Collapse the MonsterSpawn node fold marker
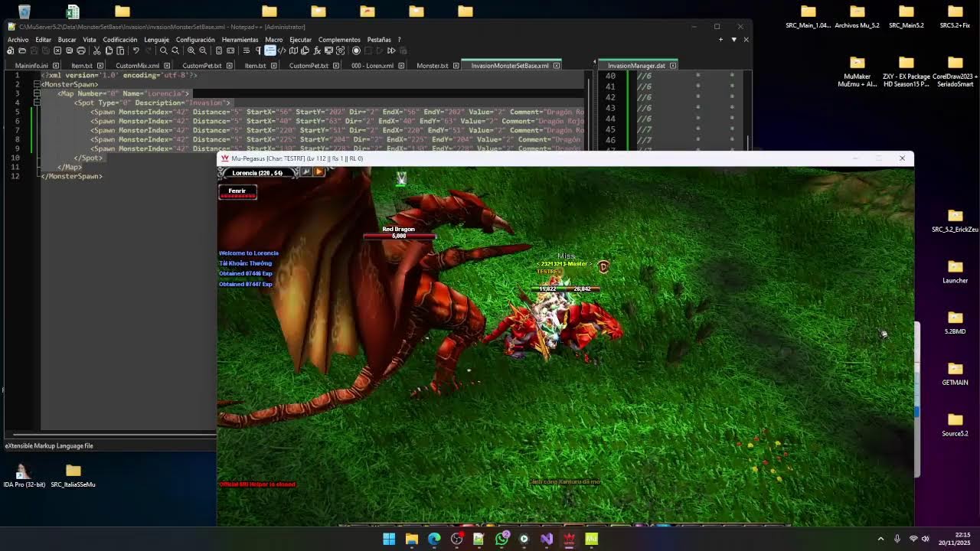980x551 pixels. [x=36, y=84]
